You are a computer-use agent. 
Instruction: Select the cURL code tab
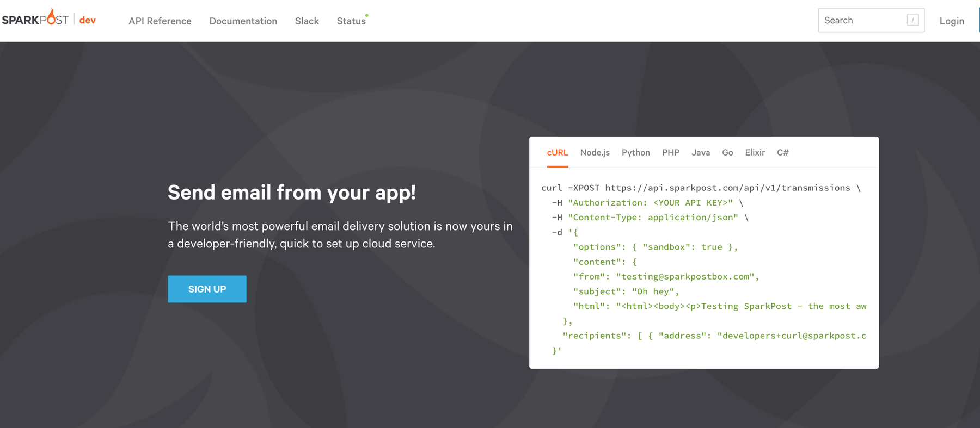tap(558, 153)
